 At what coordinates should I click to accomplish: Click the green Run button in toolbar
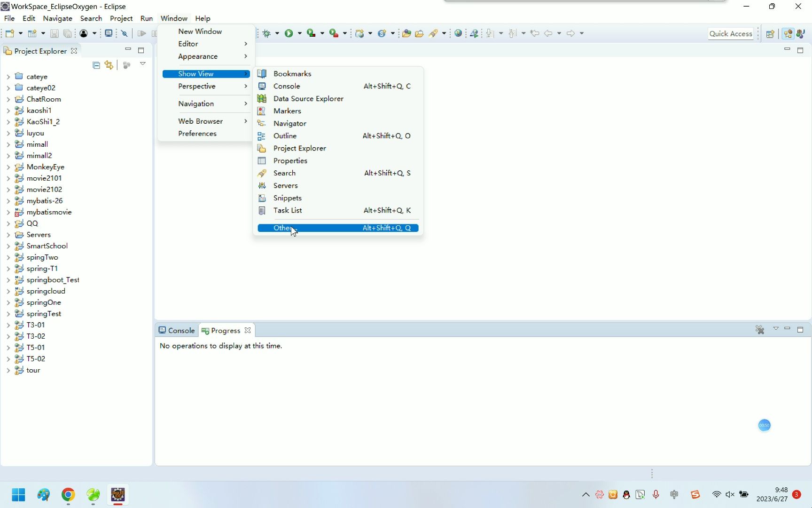pyautogui.click(x=289, y=33)
